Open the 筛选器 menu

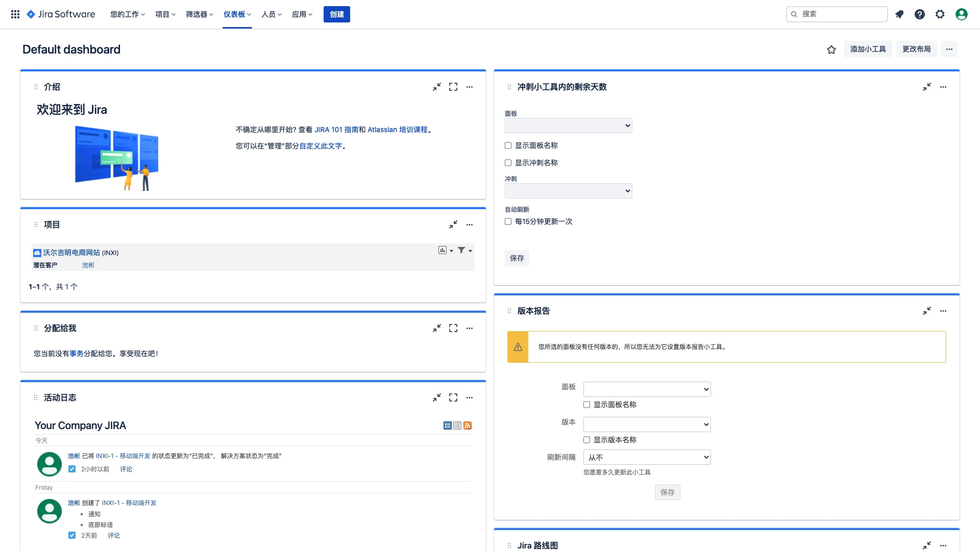pyautogui.click(x=200, y=14)
